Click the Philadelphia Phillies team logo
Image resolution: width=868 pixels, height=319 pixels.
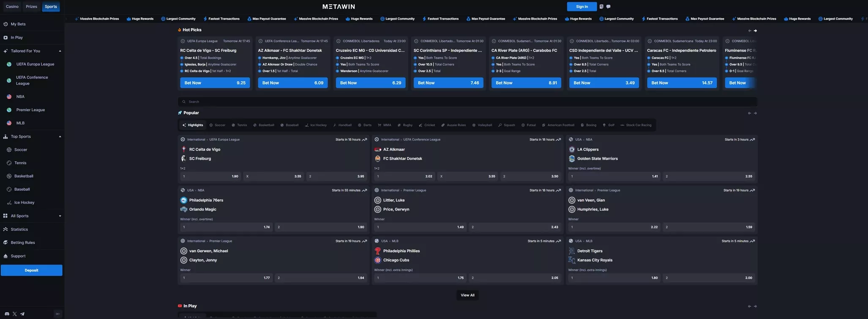378,251
